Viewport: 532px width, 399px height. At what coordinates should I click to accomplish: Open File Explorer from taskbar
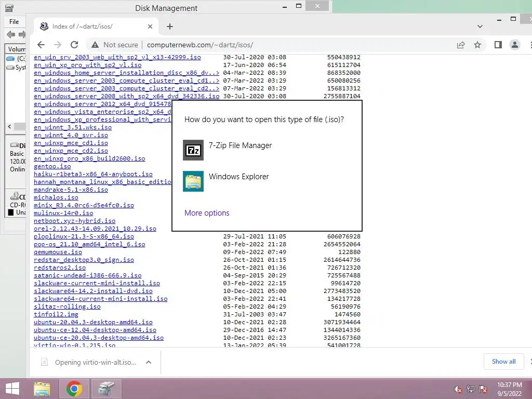pyautogui.click(x=42, y=389)
